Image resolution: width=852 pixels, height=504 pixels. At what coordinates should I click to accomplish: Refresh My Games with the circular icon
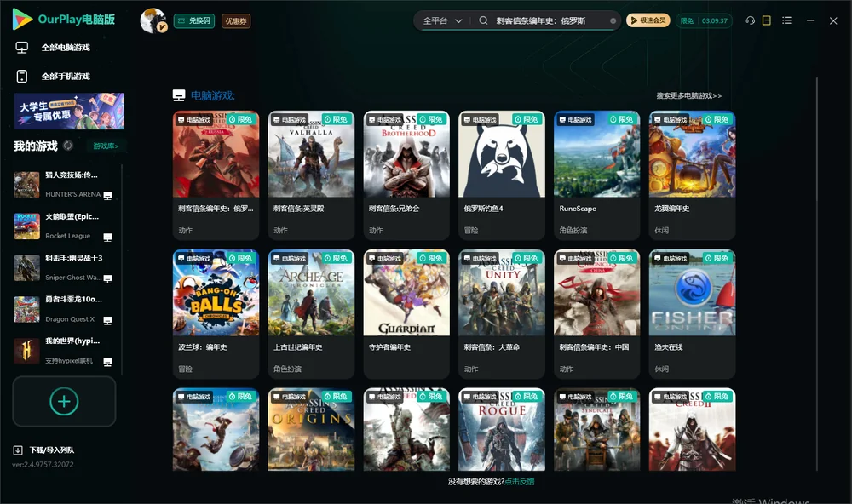[68, 146]
